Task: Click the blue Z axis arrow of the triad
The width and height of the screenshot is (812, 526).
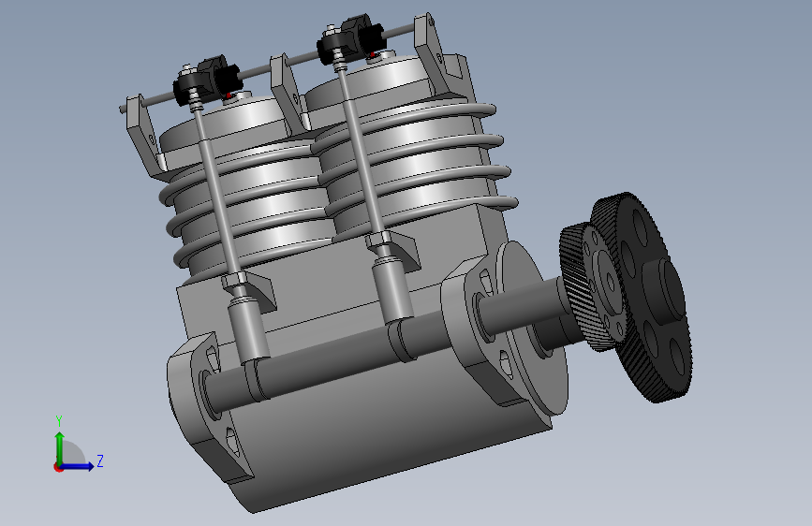Action: coord(78,466)
